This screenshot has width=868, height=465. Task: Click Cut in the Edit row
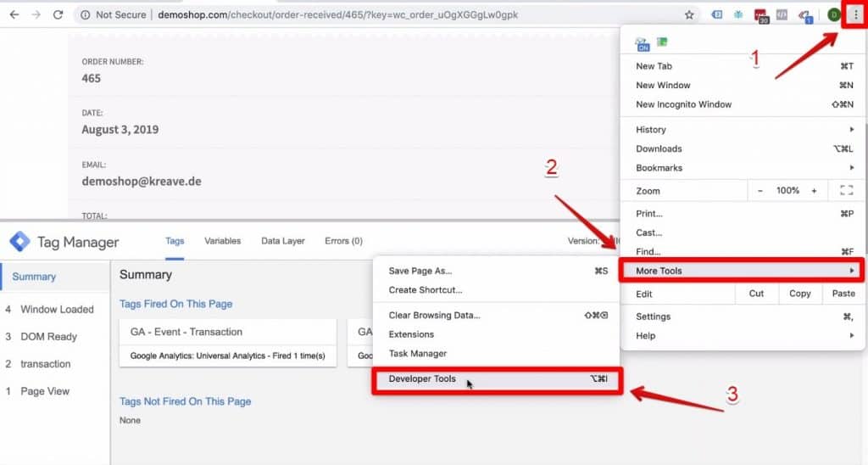(756, 294)
